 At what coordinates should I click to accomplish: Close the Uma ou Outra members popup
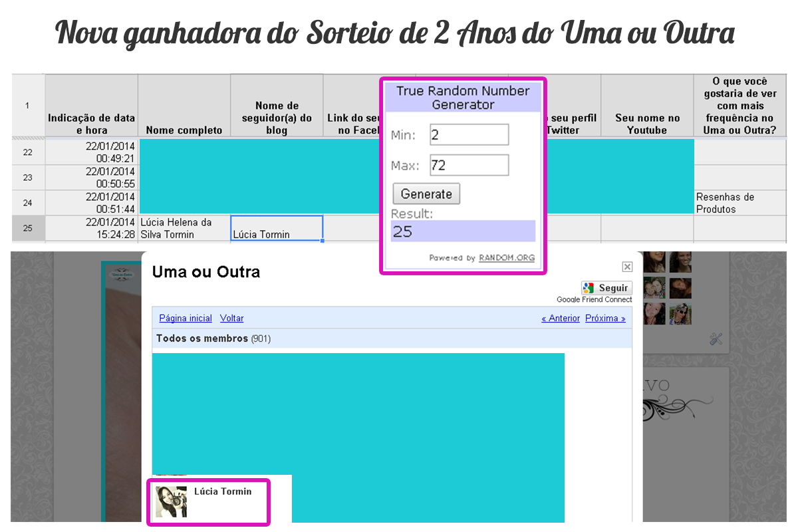[627, 267]
